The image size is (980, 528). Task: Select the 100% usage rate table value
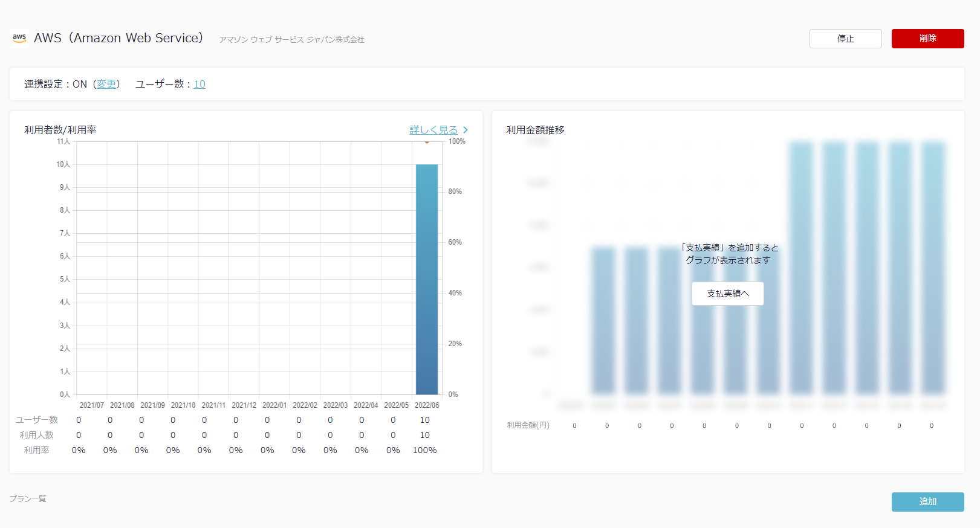point(424,451)
